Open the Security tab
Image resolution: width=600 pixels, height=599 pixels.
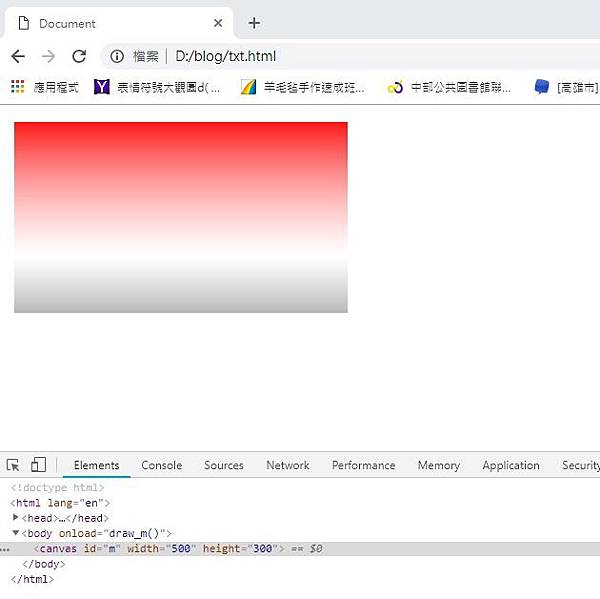click(580, 465)
